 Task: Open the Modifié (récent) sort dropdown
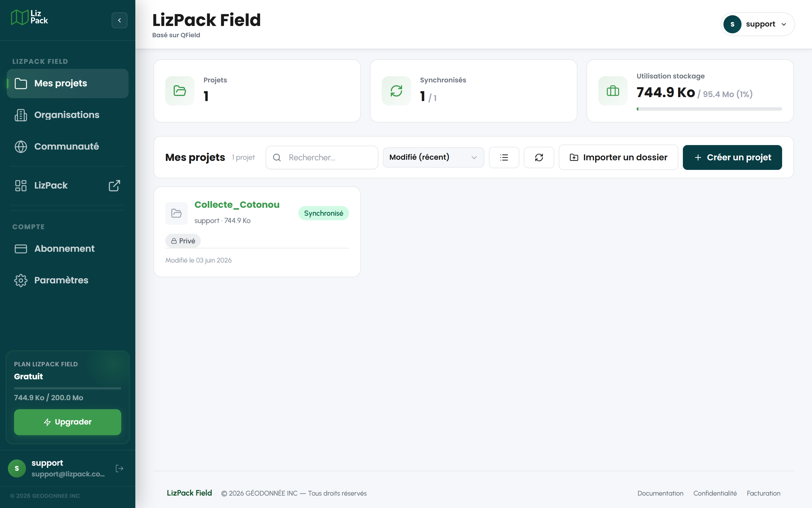tap(433, 157)
